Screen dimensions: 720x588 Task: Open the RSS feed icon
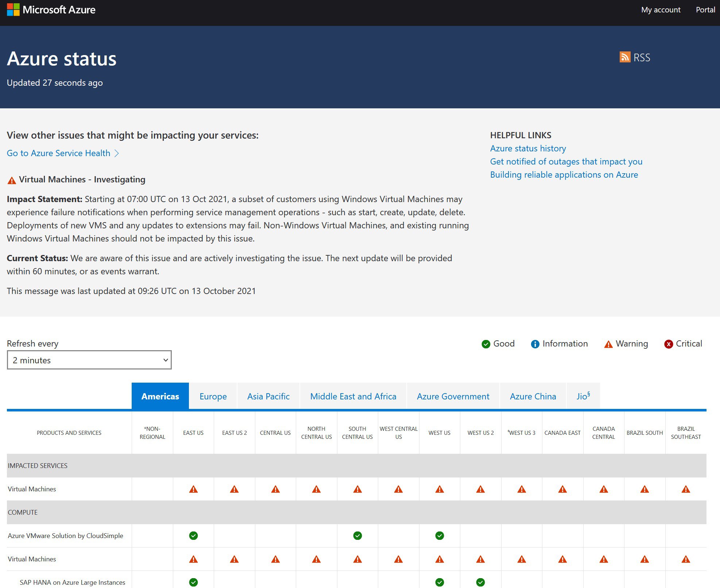click(625, 57)
